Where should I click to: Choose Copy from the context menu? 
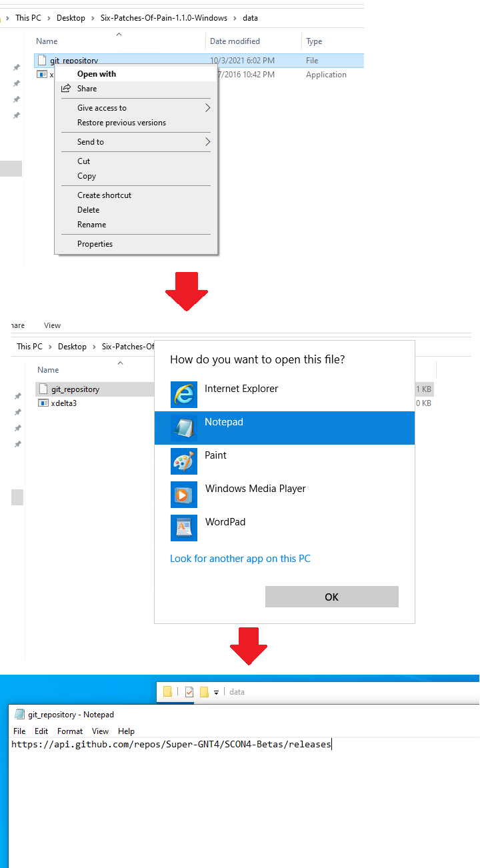click(x=87, y=176)
